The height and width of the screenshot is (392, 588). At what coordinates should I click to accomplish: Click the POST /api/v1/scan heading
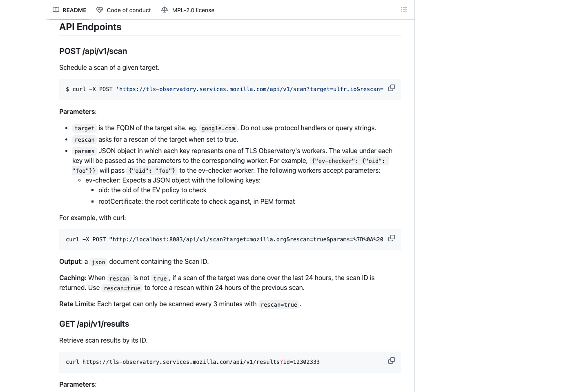pos(93,51)
